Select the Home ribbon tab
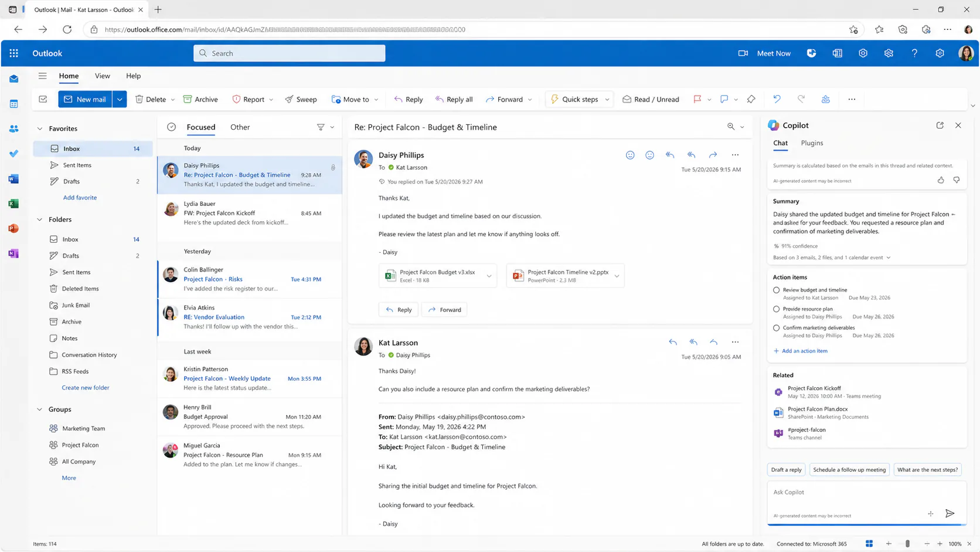The height and width of the screenshot is (552, 980). click(69, 76)
